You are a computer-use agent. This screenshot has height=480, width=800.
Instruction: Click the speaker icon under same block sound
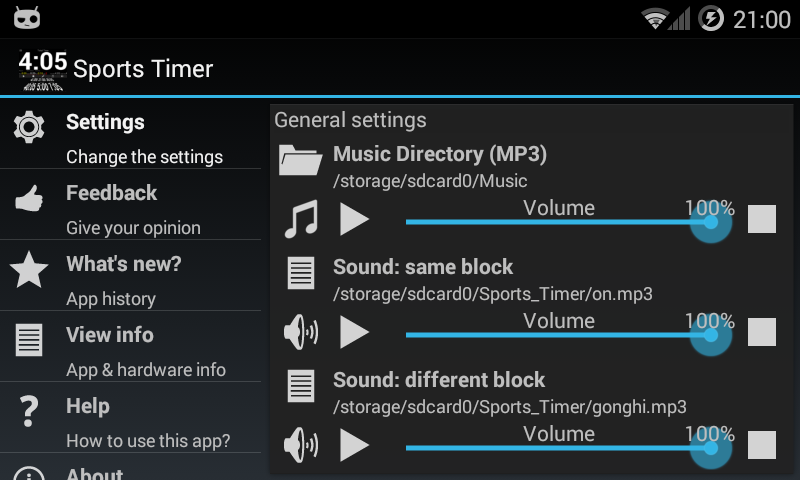coord(301,332)
